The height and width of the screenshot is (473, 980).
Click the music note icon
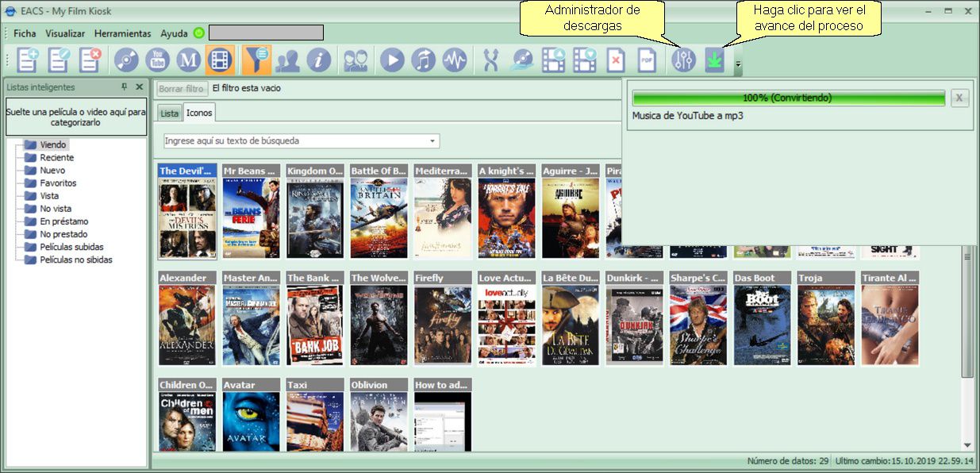click(x=423, y=60)
